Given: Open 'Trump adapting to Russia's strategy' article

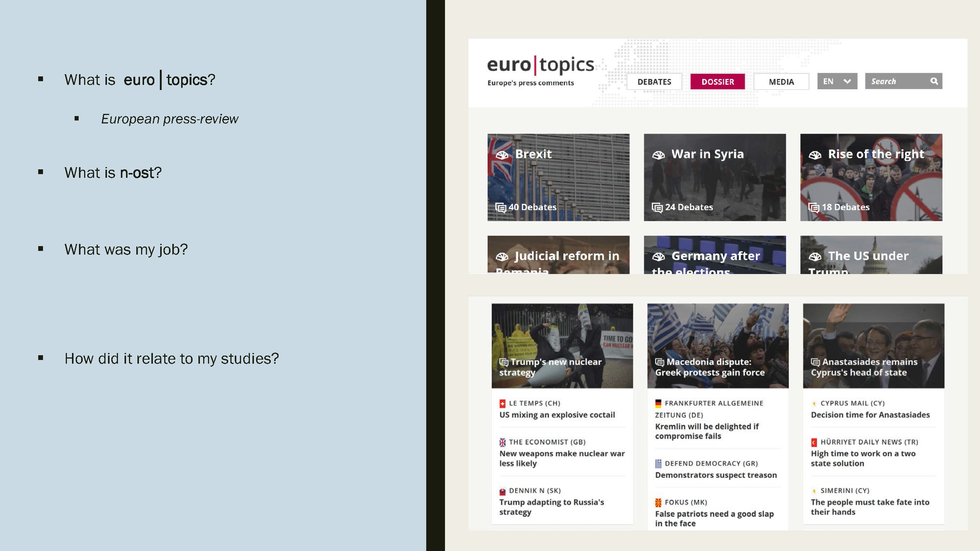Looking at the screenshot, I should coord(552,507).
